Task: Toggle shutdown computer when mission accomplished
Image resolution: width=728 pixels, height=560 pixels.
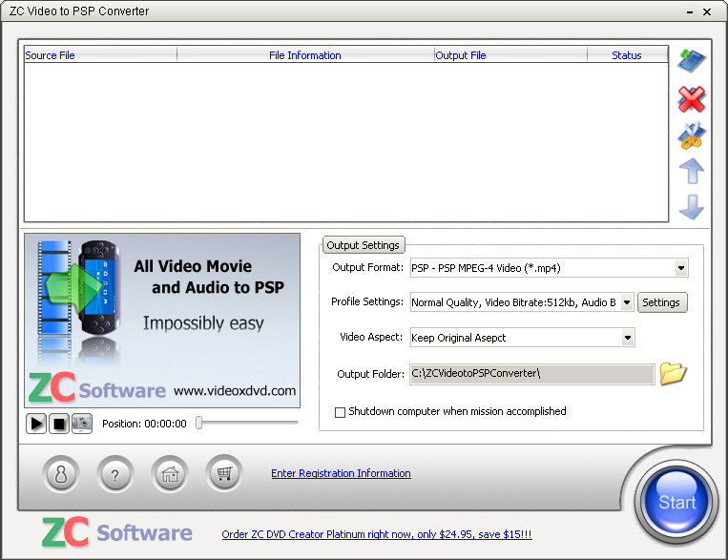Action: (x=340, y=412)
